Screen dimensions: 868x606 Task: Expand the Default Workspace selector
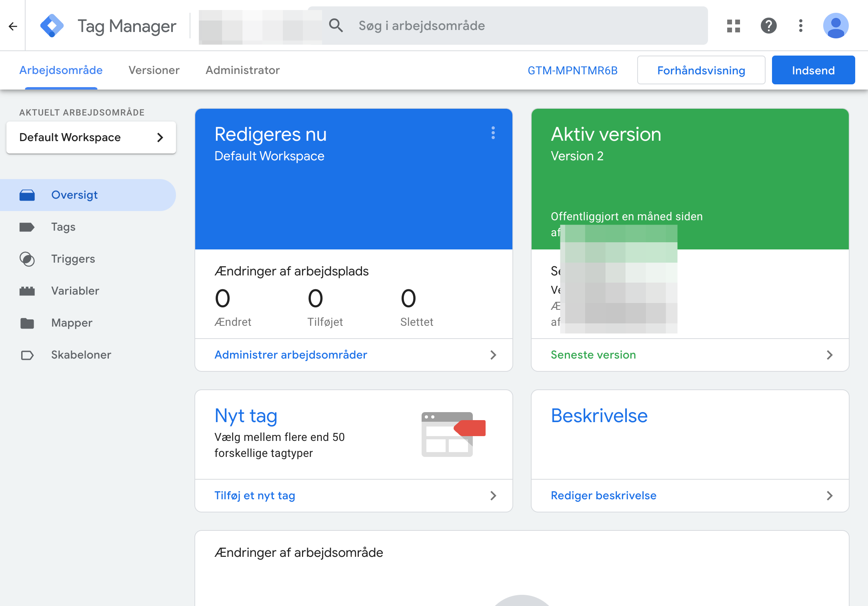pos(91,138)
